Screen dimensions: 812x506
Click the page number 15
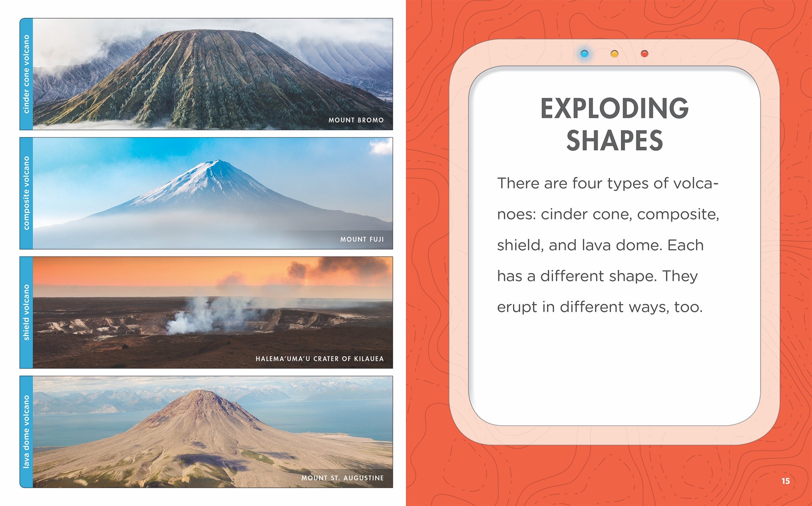(785, 481)
